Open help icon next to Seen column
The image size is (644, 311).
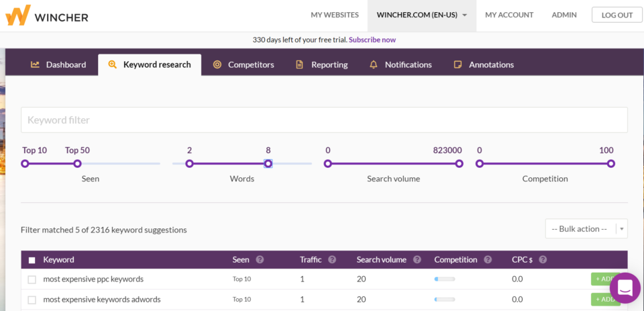[260, 259]
